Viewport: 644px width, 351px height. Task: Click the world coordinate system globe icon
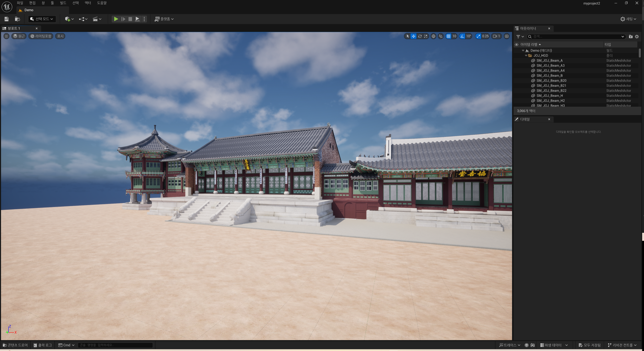point(433,36)
